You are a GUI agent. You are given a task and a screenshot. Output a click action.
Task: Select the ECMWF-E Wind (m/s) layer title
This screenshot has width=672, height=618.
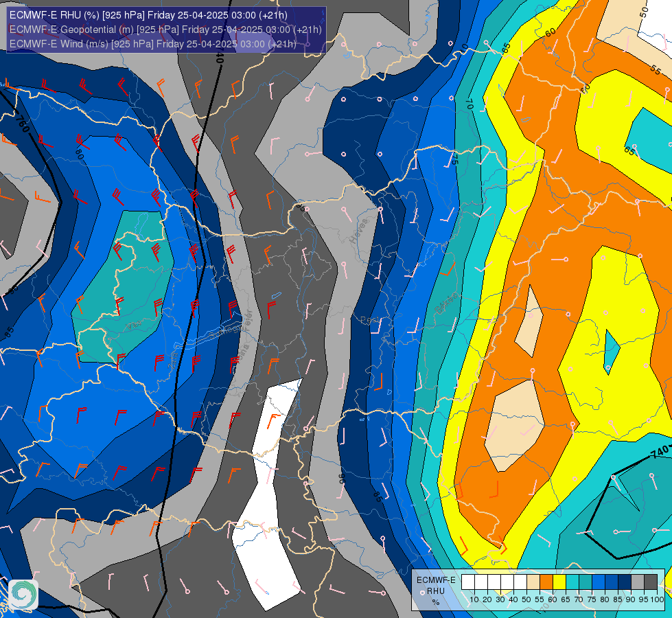tap(152, 44)
